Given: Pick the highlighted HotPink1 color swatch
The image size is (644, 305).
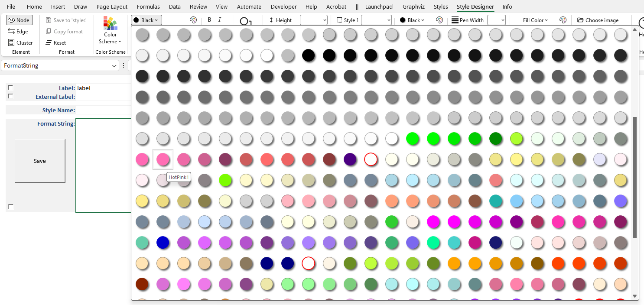Looking at the screenshot, I should pyautogui.click(x=163, y=159).
